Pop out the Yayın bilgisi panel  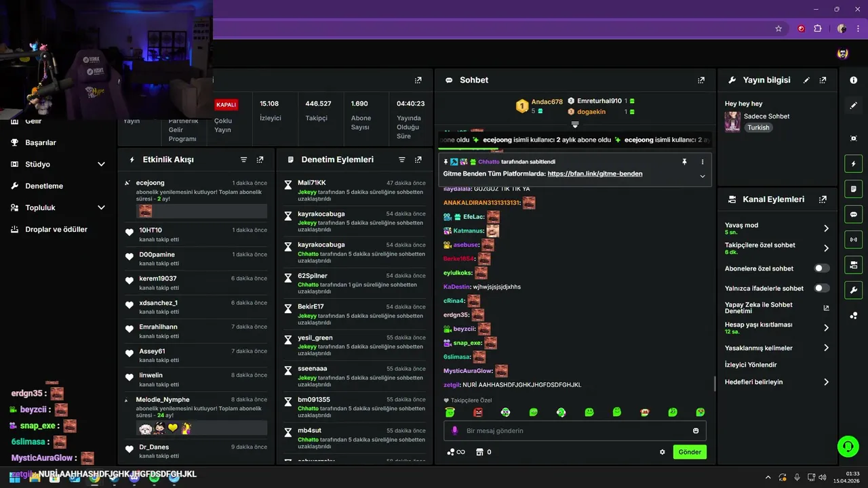[823, 80]
